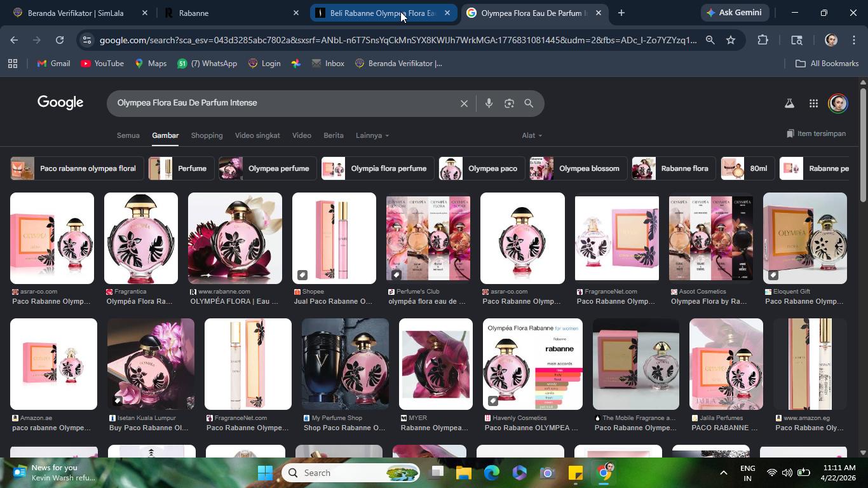The image size is (868, 488).
Task: Open the Windows Start menu
Action: (x=265, y=473)
